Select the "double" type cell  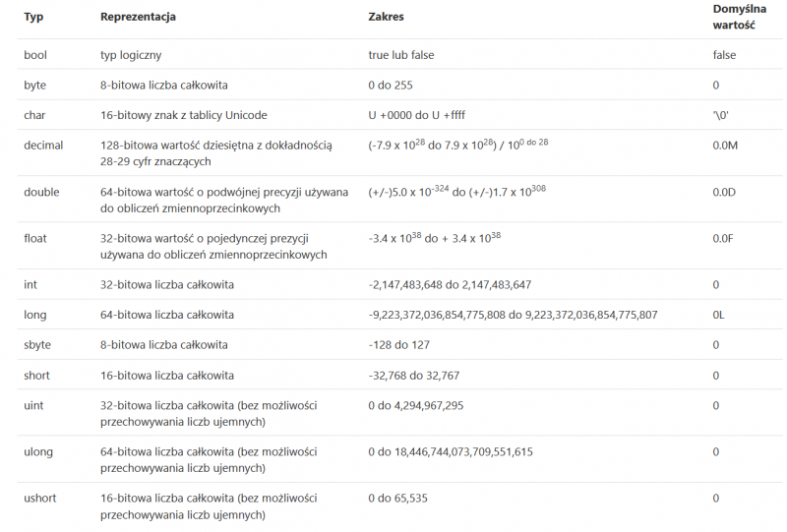pos(41,192)
